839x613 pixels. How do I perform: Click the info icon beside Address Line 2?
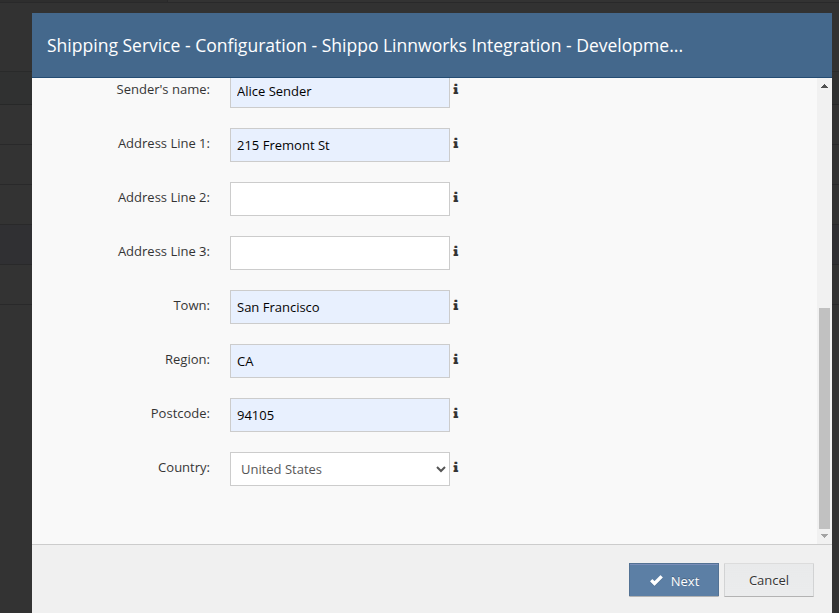[455, 197]
